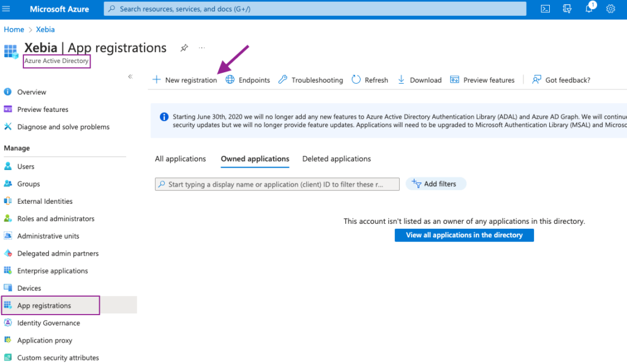The width and height of the screenshot is (627, 364).
Task: Open Endpoints from the toolbar
Action: tap(247, 80)
